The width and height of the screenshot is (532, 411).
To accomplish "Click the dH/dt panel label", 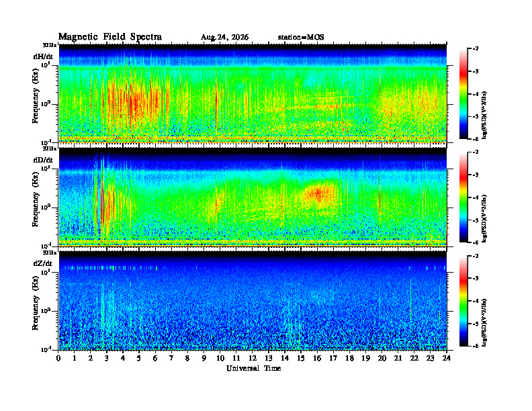I will [43, 56].
